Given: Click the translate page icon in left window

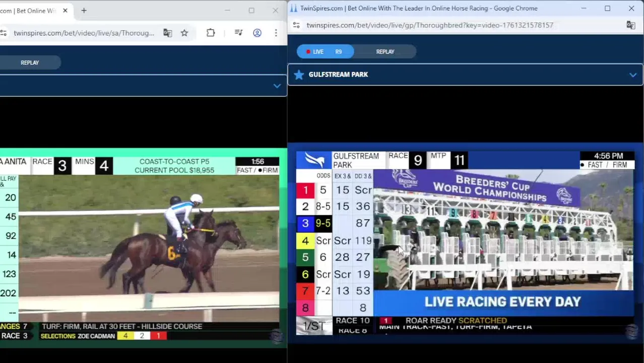Looking at the screenshot, I should point(167,33).
